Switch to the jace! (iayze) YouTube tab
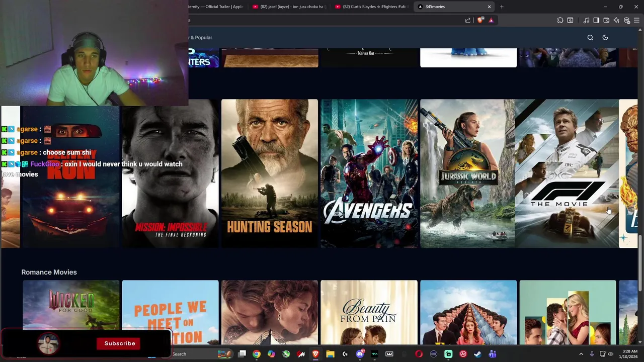644x362 pixels. [x=289, y=7]
